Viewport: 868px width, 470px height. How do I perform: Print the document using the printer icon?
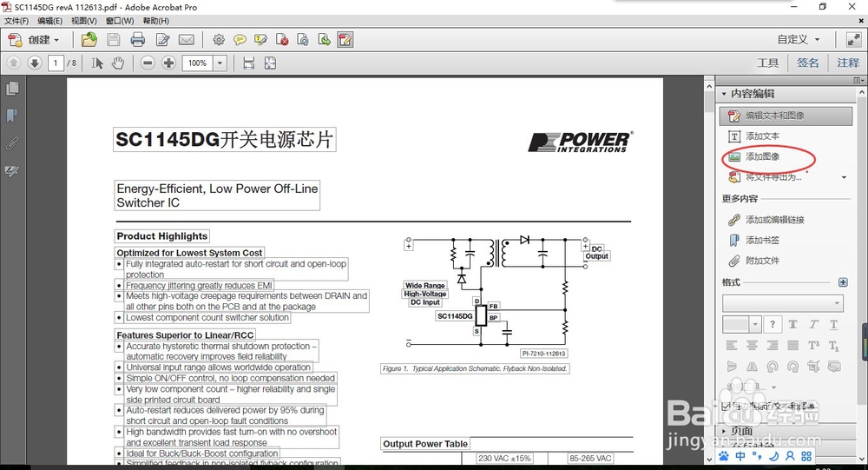[138, 40]
